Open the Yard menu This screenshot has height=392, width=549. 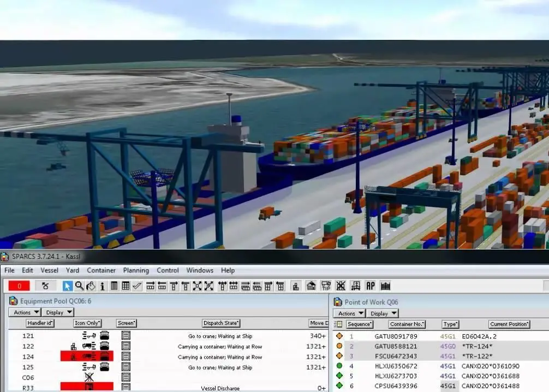coord(73,270)
